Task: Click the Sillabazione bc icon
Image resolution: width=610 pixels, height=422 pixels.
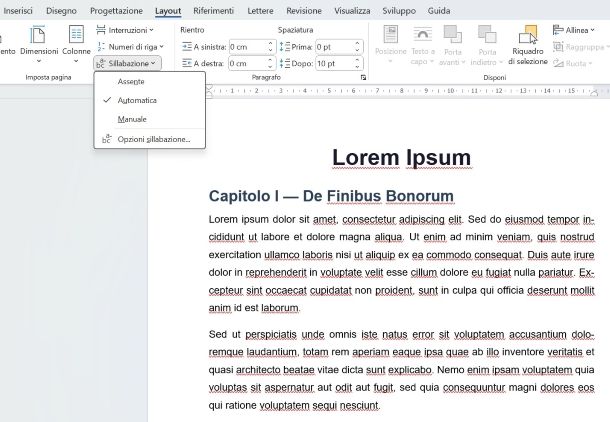Action: [x=101, y=63]
